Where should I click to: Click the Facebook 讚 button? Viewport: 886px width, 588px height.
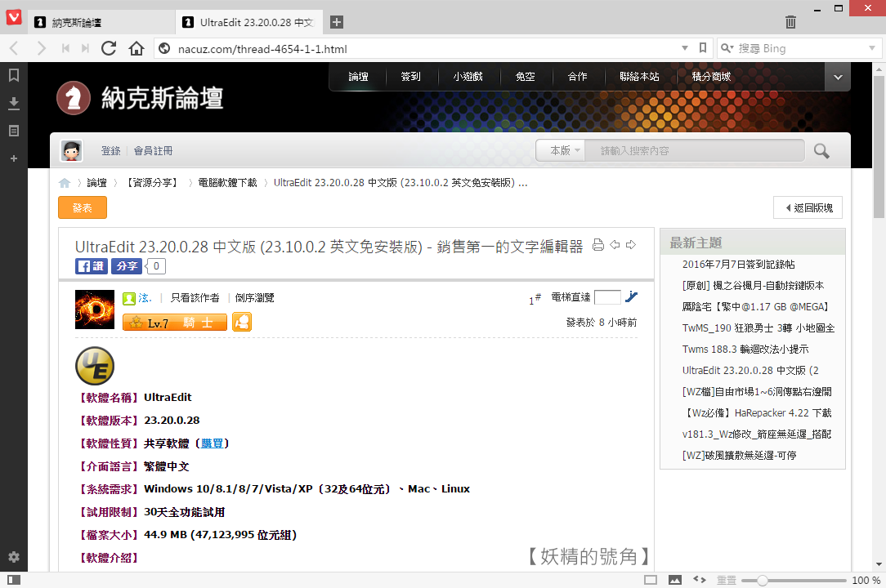pos(91,266)
